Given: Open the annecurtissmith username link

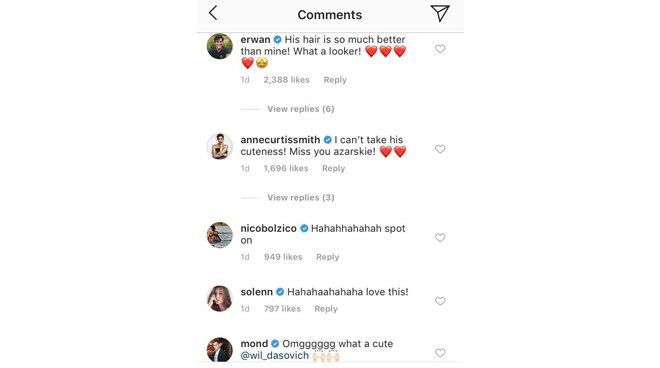Looking at the screenshot, I should tap(280, 140).
